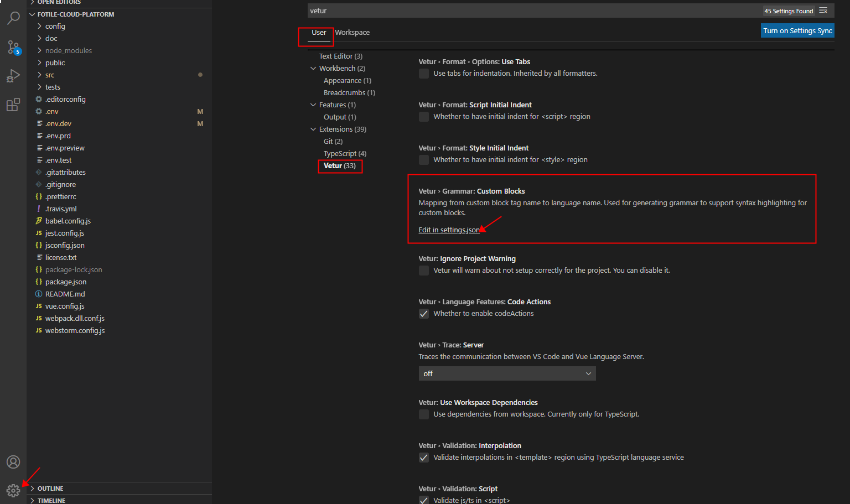The image size is (850, 504).
Task: Click the license.txt file icon
Action: 39,257
